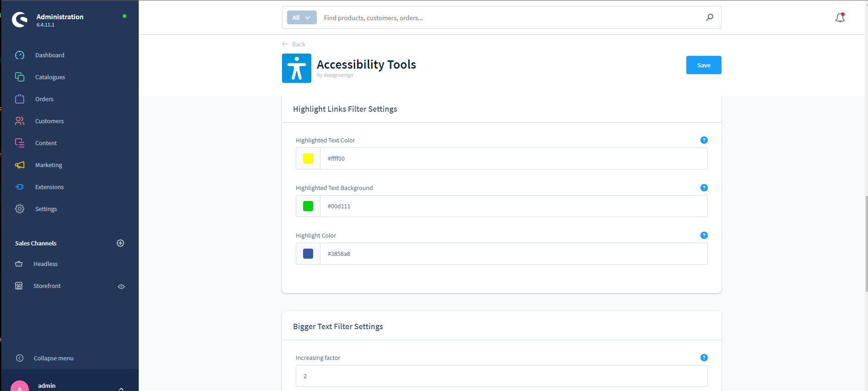868x391 pixels.
Task: Open the notifications bell
Action: [840, 17]
